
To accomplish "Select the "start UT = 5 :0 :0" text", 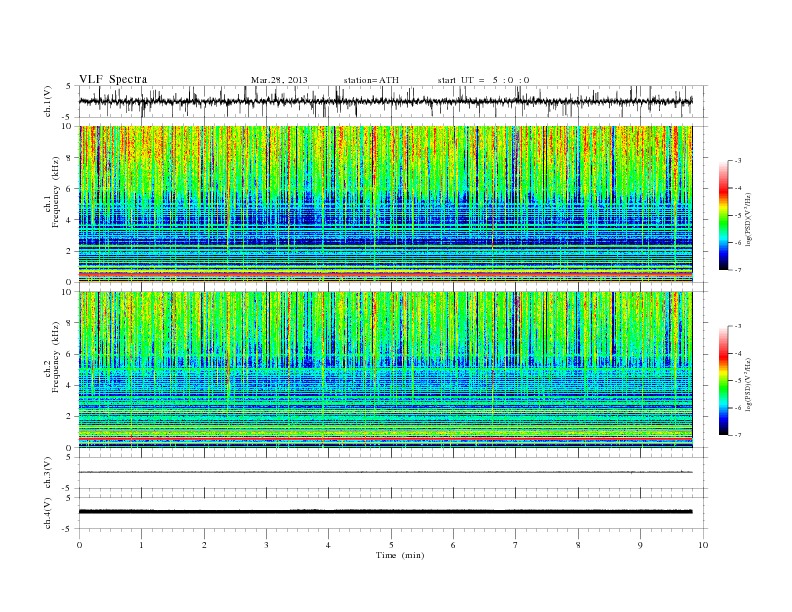I will (483, 80).
